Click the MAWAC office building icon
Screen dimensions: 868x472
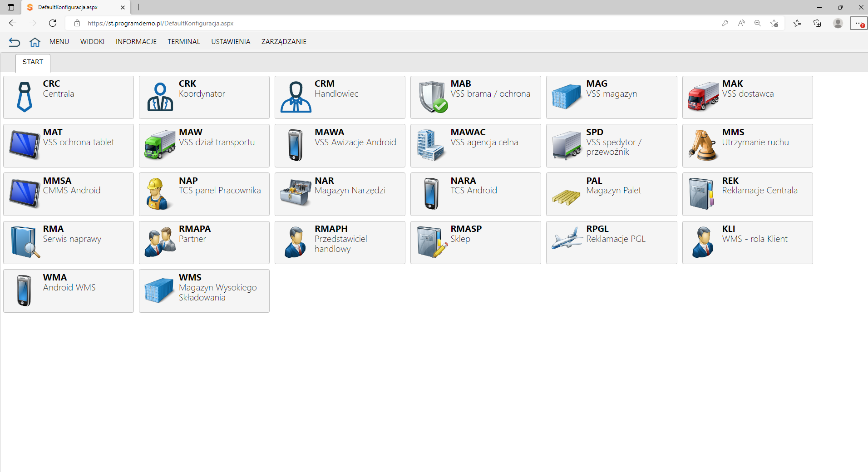pyautogui.click(x=430, y=145)
